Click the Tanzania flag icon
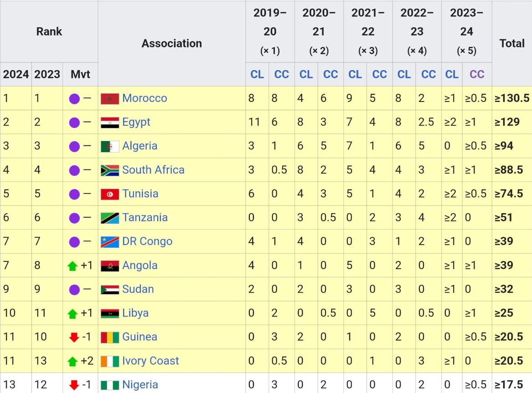Screen dimensions: 532x393 click(x=110, y=218)
